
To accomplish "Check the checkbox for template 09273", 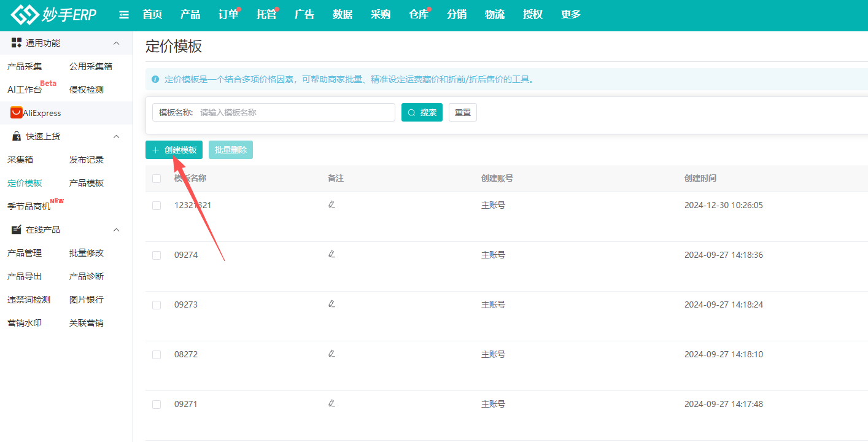I will [x=157, y=304].
